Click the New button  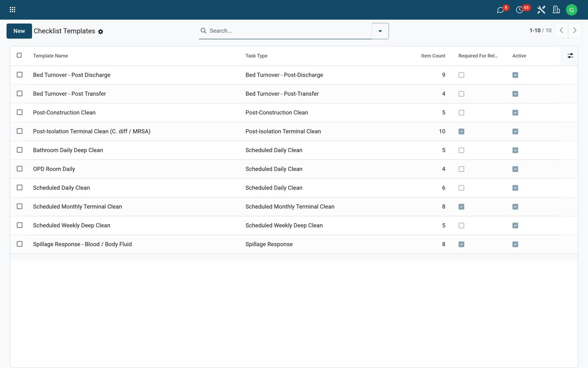[19, 31]
